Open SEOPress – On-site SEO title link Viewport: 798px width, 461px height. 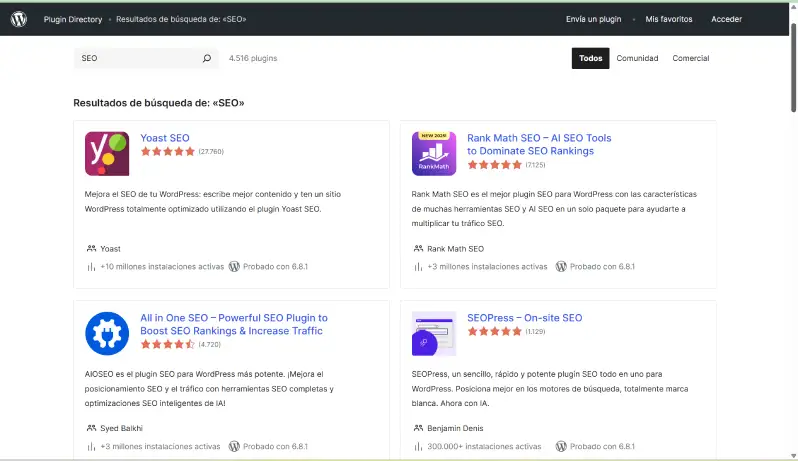(525, 318)
